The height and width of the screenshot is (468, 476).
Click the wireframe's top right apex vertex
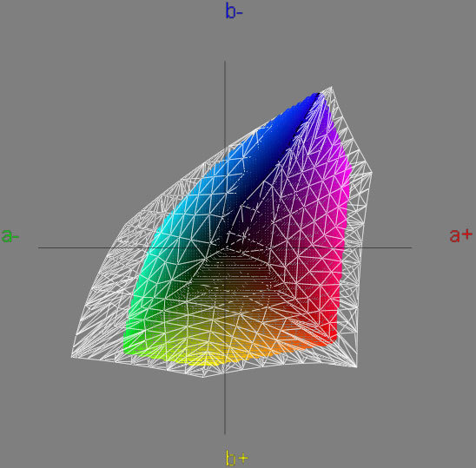coord(331,87)
